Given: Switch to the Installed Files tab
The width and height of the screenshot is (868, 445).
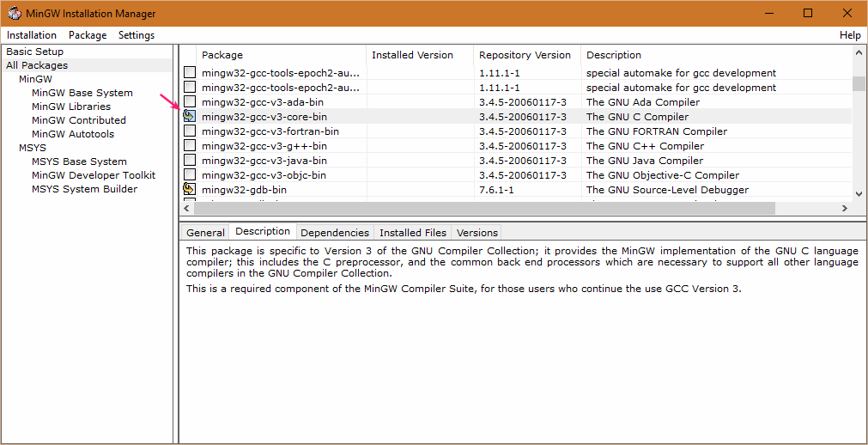Looking at the screenshot, I should click(413, 233).
